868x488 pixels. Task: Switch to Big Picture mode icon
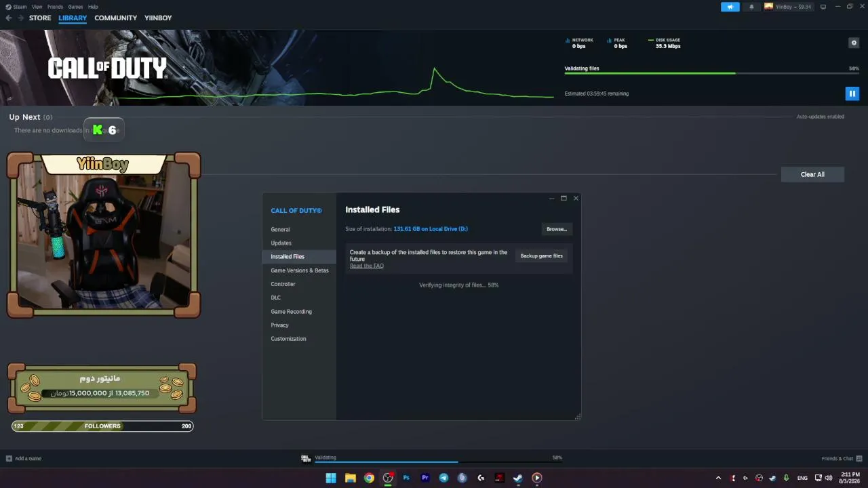823,7
